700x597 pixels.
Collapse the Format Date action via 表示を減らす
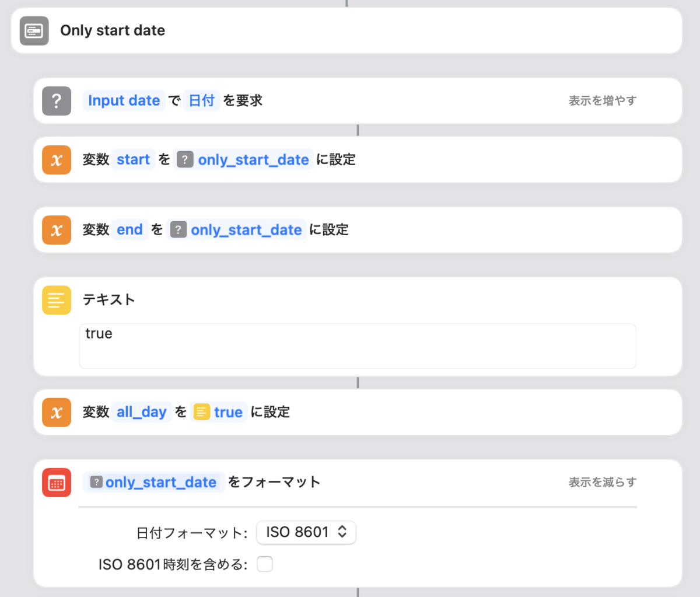point(602,482)
